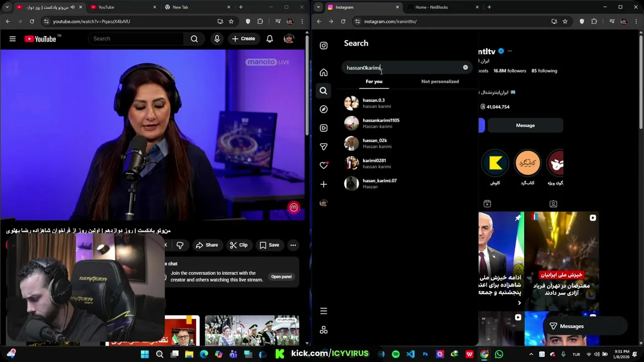
Task: Click the Instagram window address bar
Action: 453,22
